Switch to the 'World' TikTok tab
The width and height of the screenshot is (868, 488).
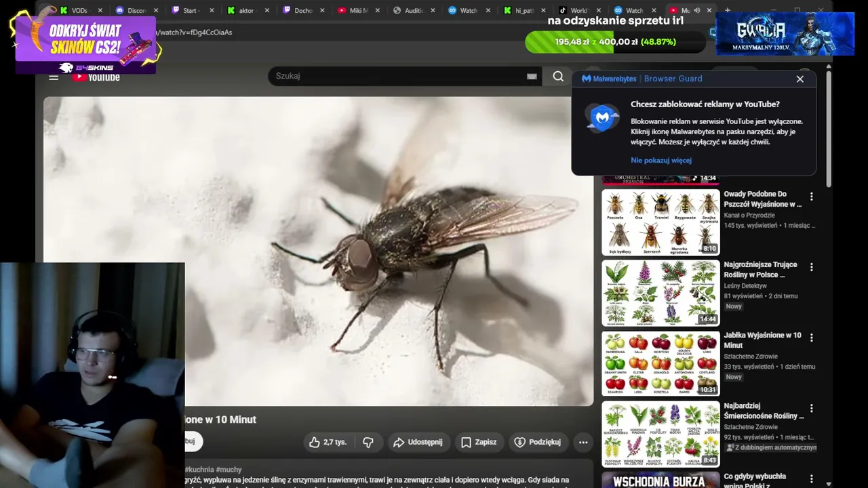[x=578, y=11]
